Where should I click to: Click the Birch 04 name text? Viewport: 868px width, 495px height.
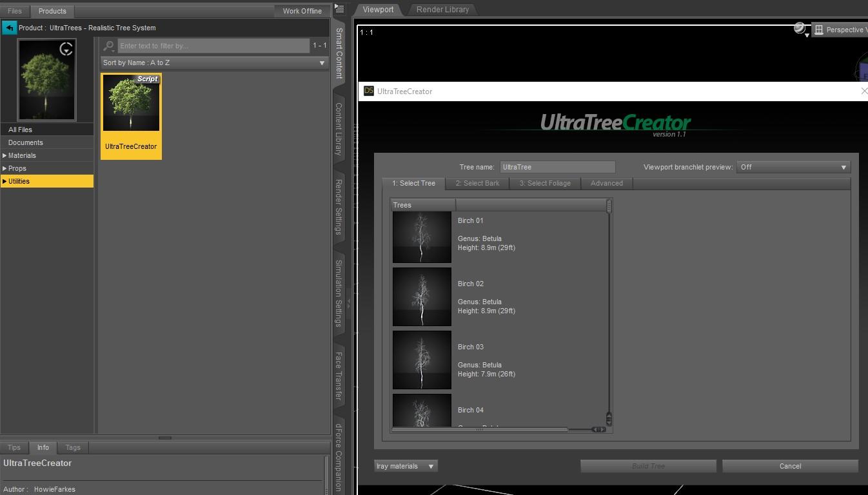click(x=471, y=410)
